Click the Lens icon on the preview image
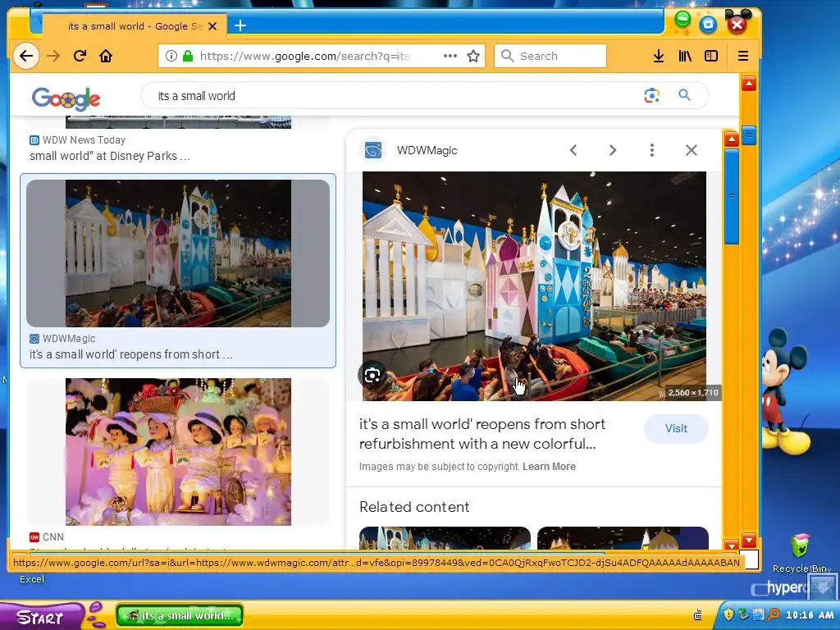 coord(372,375)
